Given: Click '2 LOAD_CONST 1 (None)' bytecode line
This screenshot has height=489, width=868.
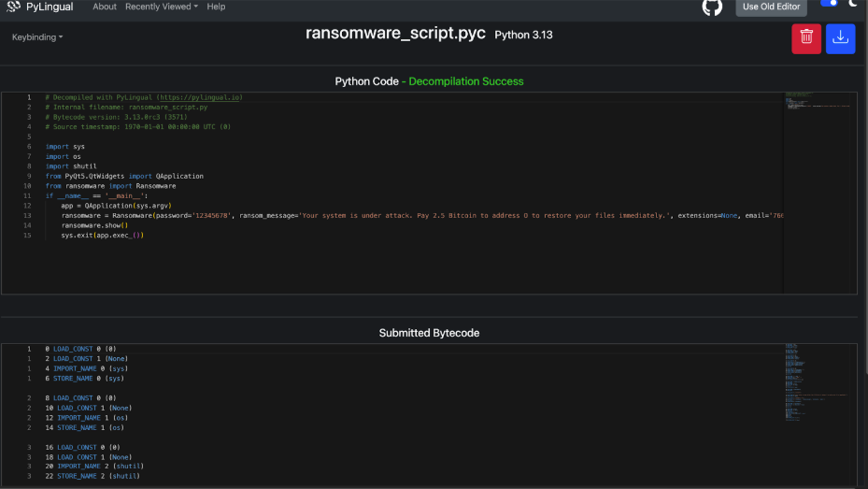Looking at the screenshot, I should click(86, 359).
